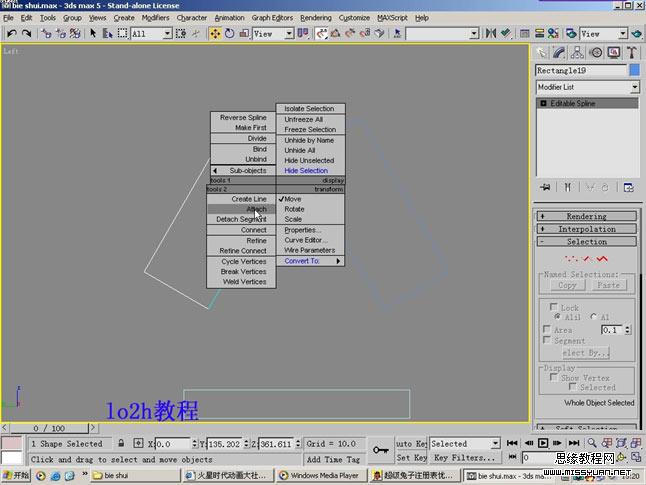Select the Alike radio button

pyautogui.click(x=557, y=317)
